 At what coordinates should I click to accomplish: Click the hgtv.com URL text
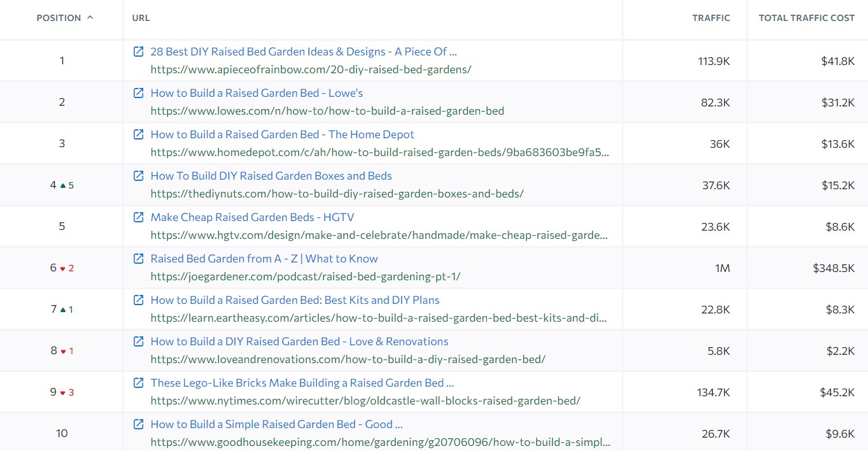click(379, 235)
